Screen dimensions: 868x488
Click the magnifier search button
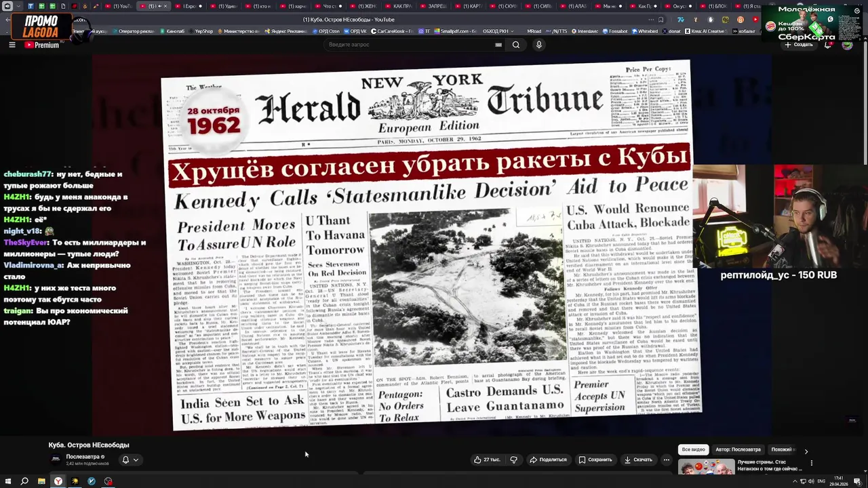pos(516,45)
